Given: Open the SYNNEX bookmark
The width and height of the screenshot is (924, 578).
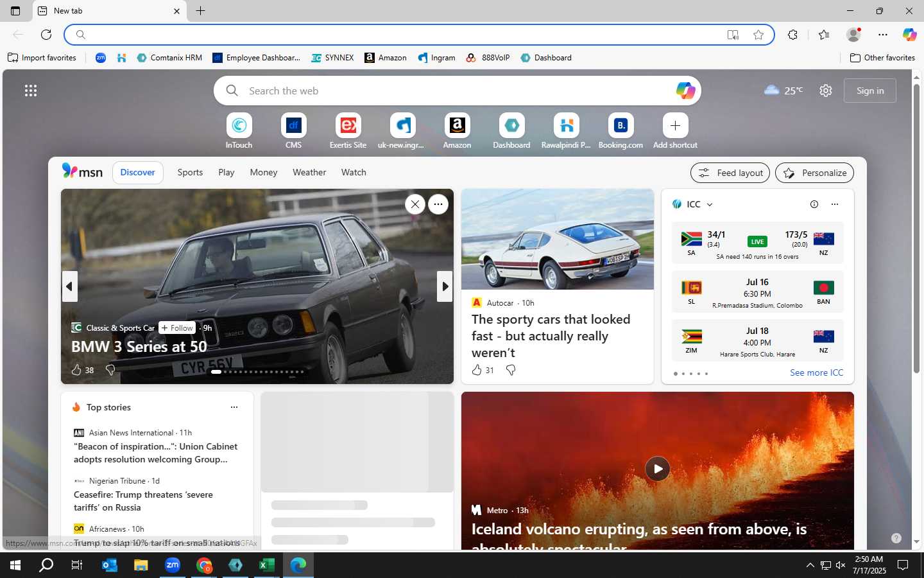Looking at the screenshot, I should click(332, 58).
